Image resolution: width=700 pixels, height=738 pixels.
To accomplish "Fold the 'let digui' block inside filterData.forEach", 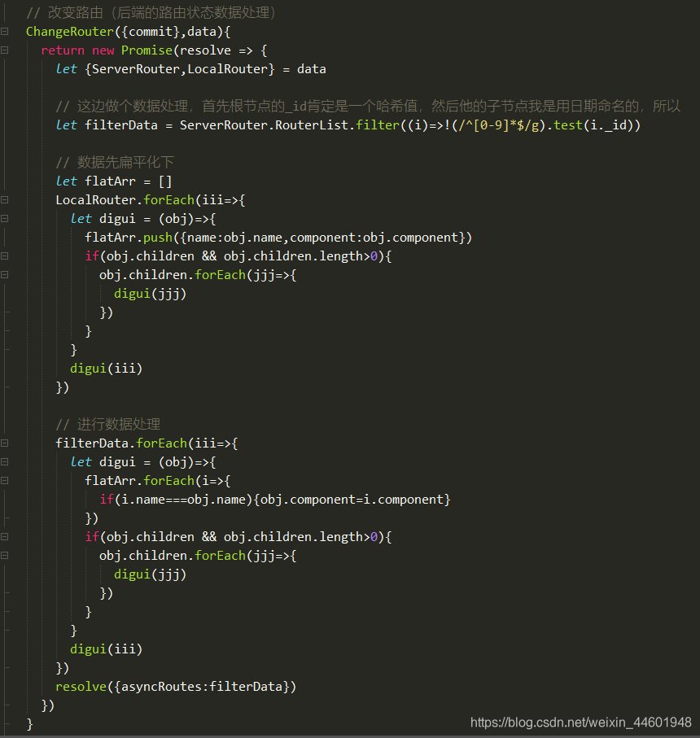I will [5, 461].
